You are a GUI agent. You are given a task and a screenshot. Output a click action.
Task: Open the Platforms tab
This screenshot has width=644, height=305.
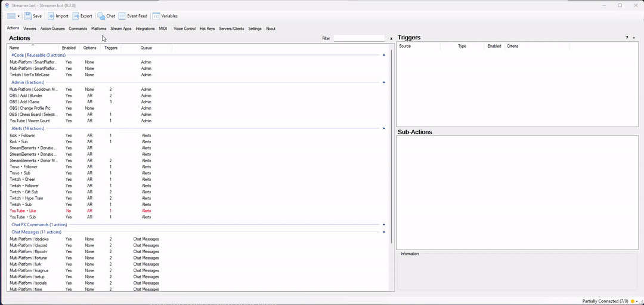point(98,29)
